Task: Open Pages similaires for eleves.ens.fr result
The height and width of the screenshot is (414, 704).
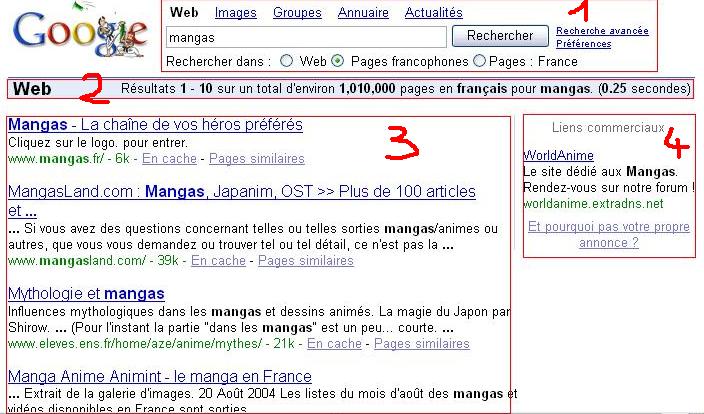Action: 422,344
